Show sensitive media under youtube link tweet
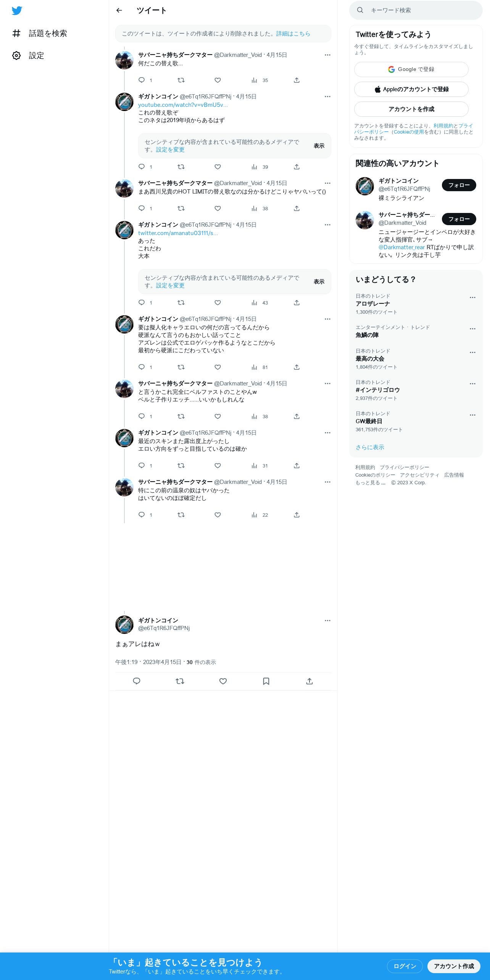 coord(319,146)
